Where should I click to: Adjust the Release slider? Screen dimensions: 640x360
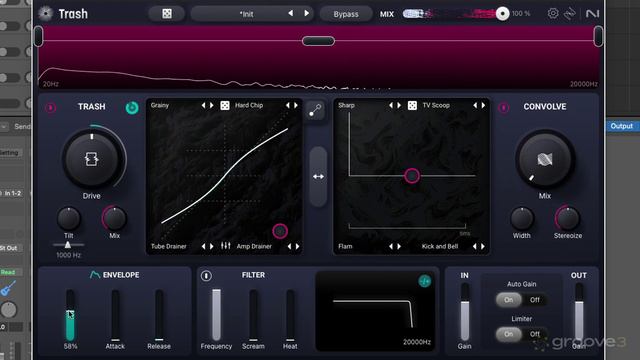159,315
